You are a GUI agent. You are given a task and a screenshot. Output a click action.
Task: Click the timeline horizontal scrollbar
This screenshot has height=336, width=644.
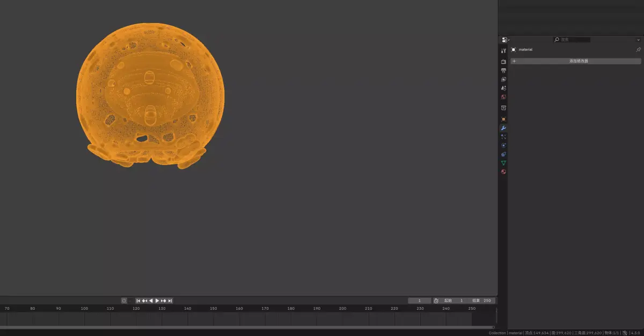(x=247, y=327)
